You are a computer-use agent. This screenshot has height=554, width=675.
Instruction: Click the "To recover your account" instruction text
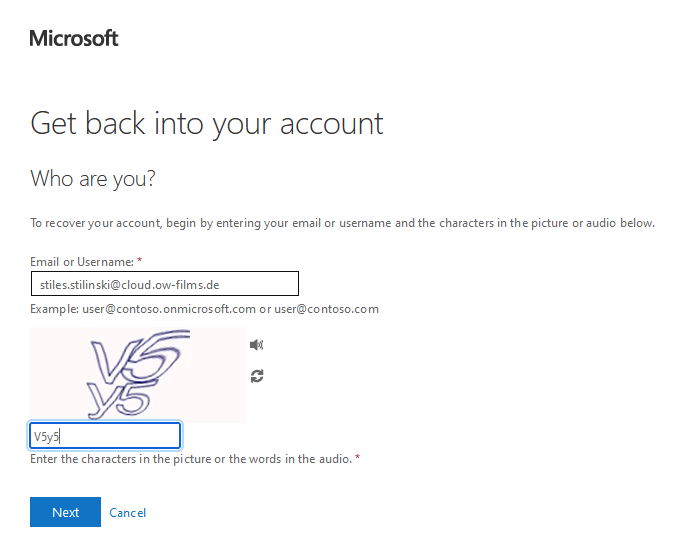click(x=342, y=223)
